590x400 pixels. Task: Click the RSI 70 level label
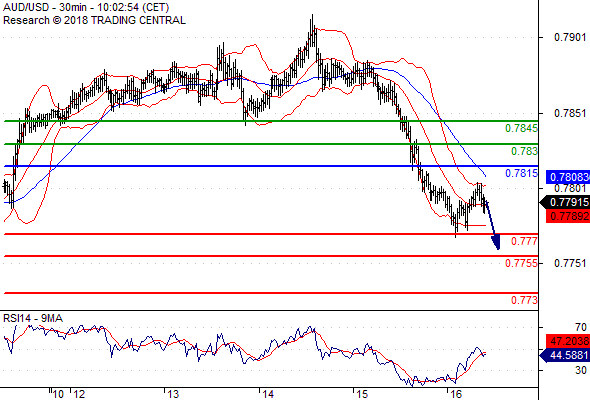click(x=581, y=327)
